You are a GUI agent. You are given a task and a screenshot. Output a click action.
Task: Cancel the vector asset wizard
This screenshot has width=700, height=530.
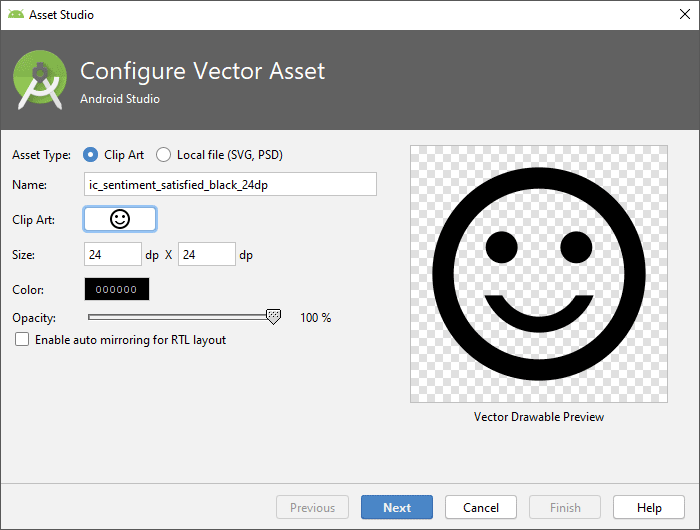pos(480,507)
